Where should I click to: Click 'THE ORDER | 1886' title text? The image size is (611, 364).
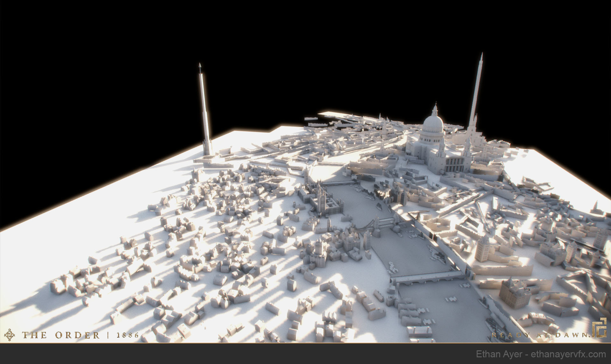[80, 335]
